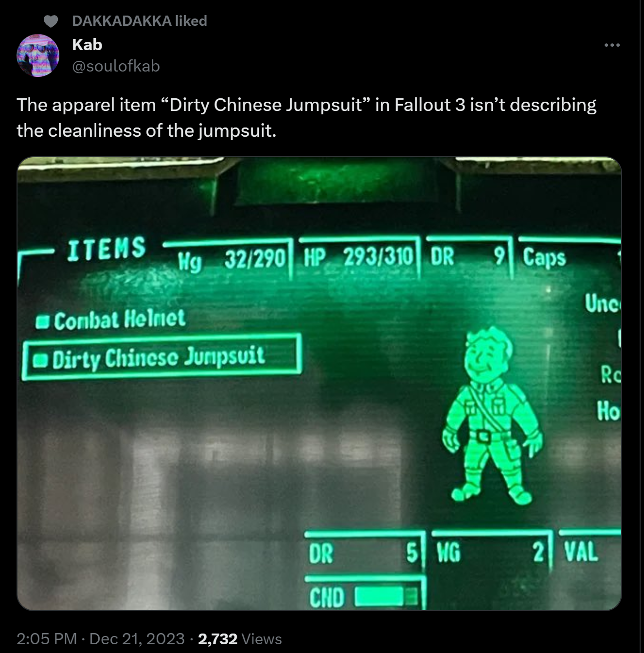Image resolution: width=644 pixels, height=653 pixels.
Task: Select Dirty Chinese Jumpsuit item
Action: [161, 357]
